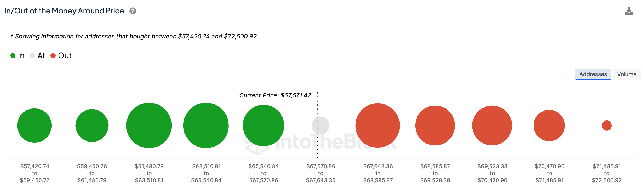Click the green bubble above $63,510.81
The width and height of the screenshot is (644, 191).
[206, 126]
